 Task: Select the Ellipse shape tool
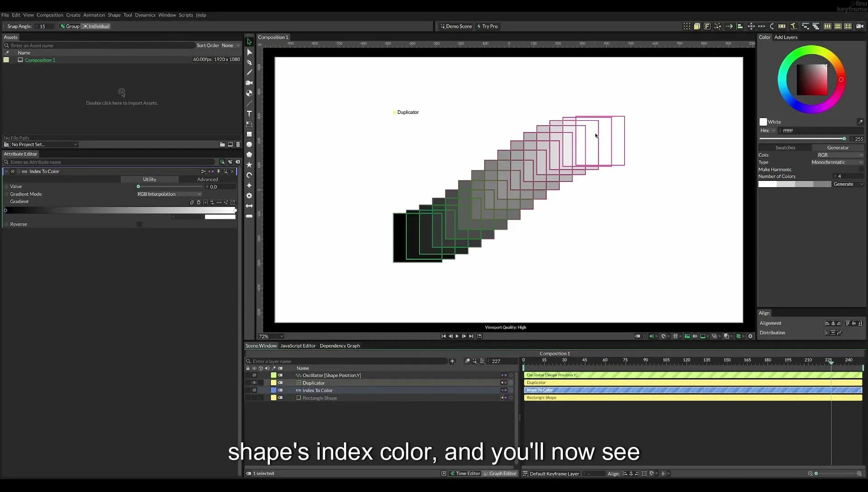249,144
